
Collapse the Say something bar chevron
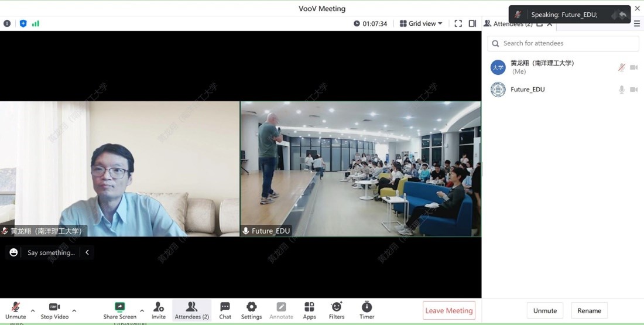(x=87, y=252)
